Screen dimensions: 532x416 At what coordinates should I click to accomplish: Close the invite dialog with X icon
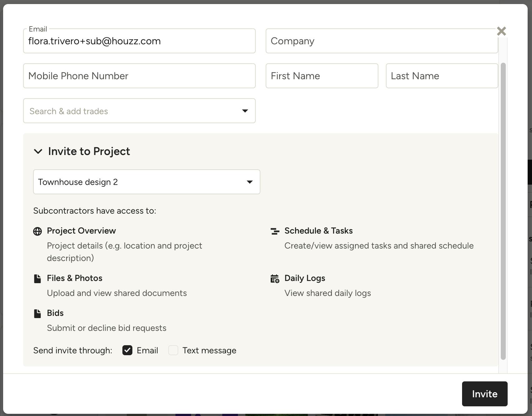[501, 31]
